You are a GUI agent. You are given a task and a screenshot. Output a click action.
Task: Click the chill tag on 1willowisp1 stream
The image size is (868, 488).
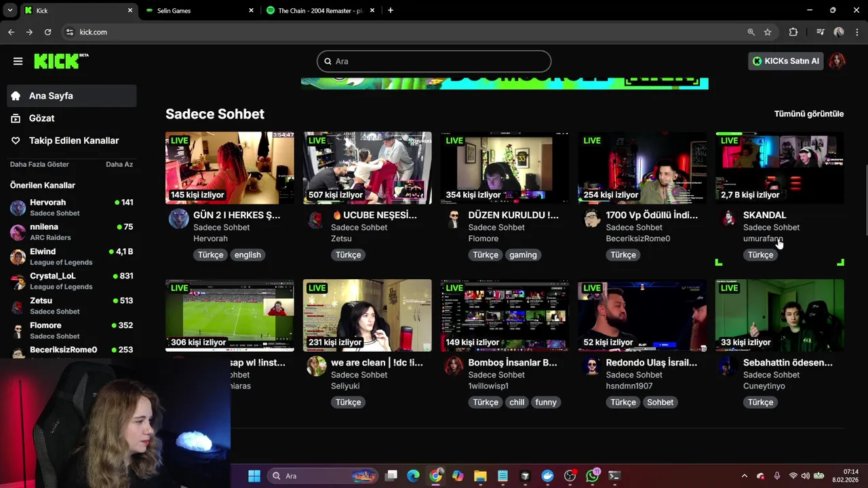pos(517,403)
